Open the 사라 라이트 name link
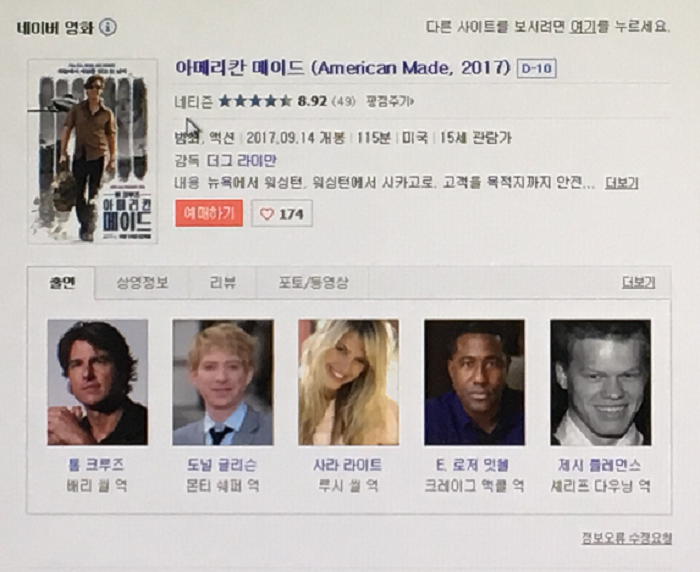This screenshot has width=700, height=572. 348,465
